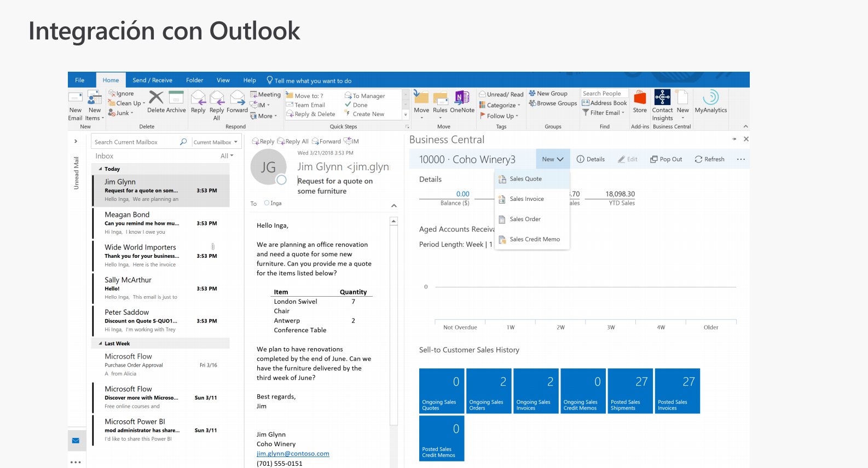Switch to the View ribbon tab
This screenshot has height=468, width=868.
tap(223, 80)
